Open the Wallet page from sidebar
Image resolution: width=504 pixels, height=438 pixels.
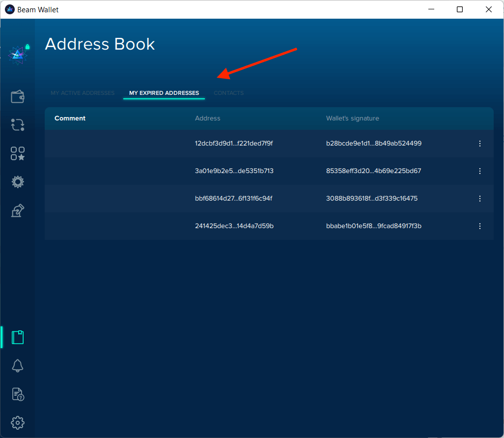18,96
